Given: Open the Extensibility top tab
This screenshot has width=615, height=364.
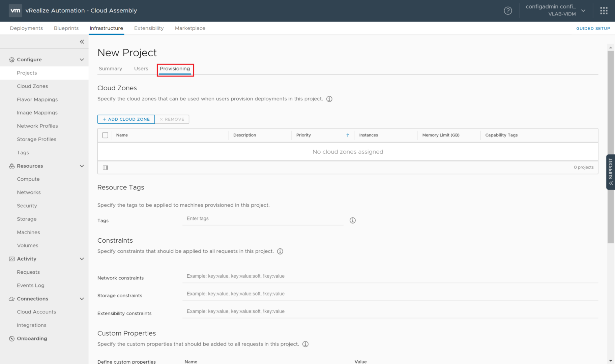Looking at the screenshot, I should (x=149, y=28).
